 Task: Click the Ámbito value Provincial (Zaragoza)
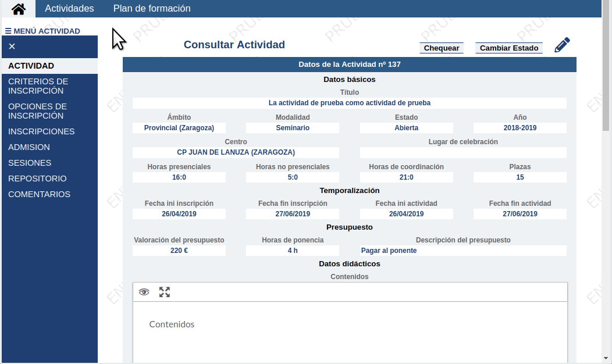click(x=179, y=128)
